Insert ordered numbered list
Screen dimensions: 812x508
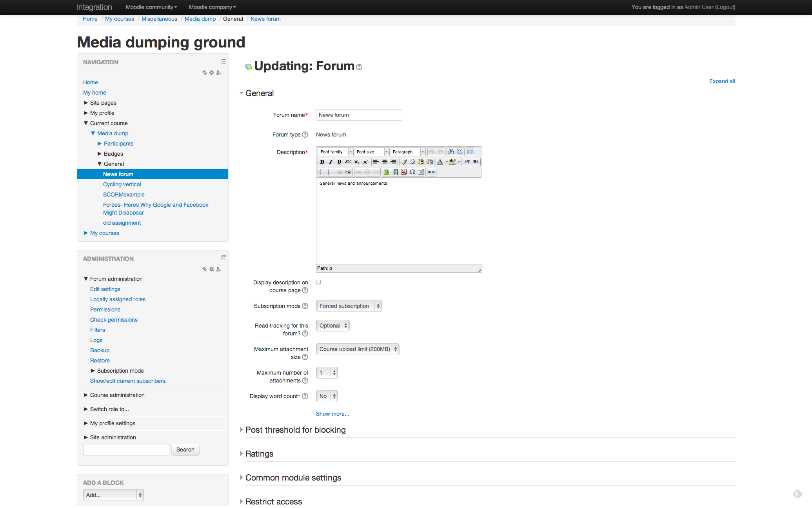coord(331,172)
